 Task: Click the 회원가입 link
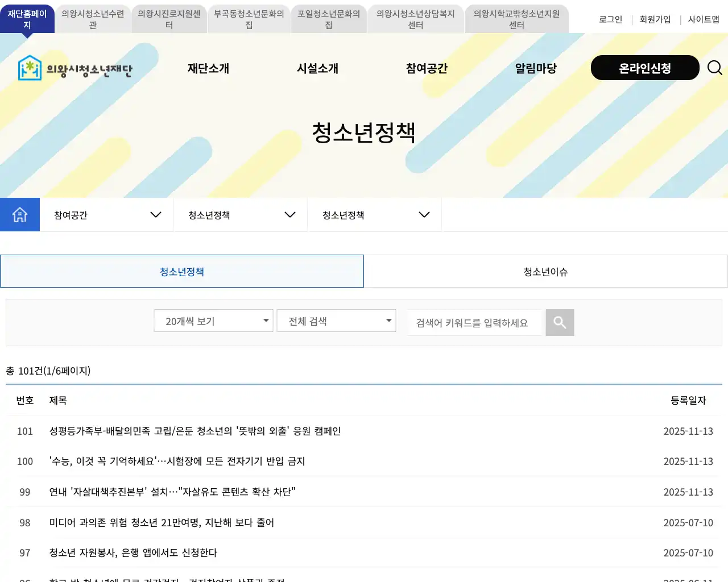click(x=656, y=19)
